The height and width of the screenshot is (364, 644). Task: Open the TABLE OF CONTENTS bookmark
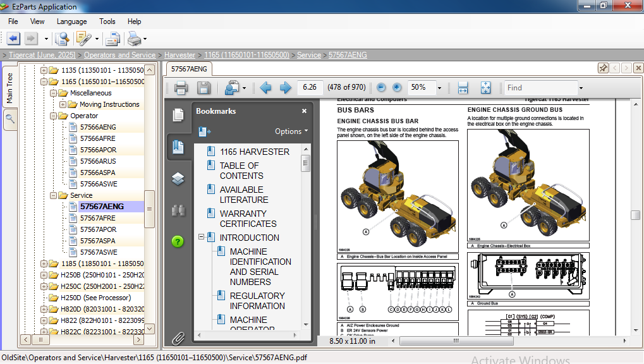pos(241,171)
